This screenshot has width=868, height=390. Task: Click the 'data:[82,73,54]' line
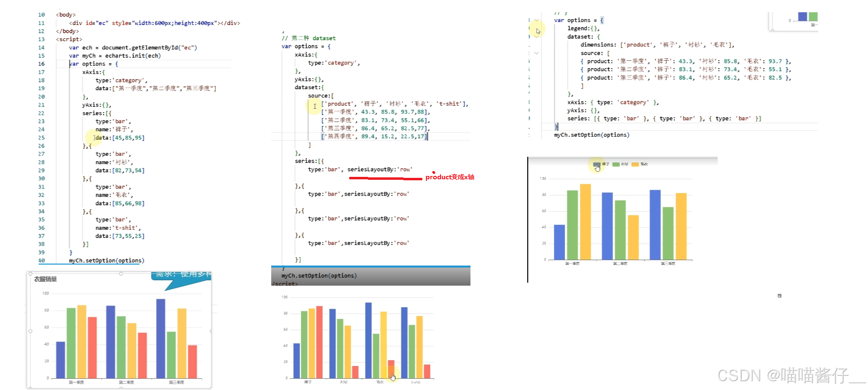120,171
